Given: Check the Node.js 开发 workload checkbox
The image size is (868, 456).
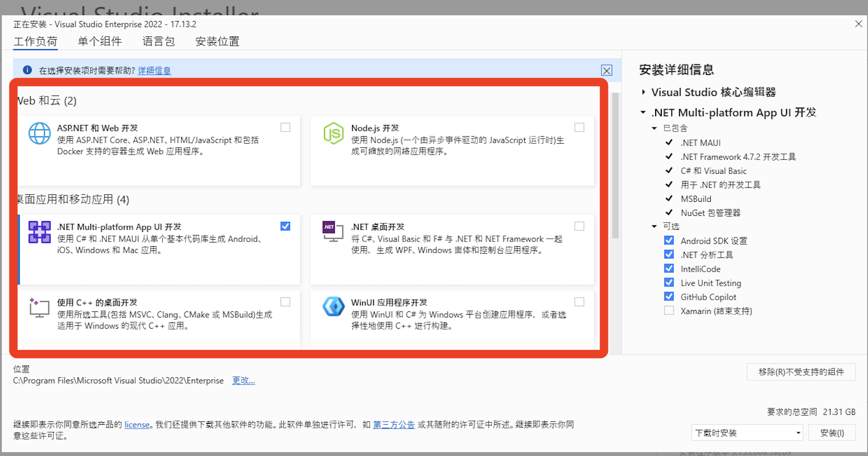Looking at the screenshot, I should coord(579,127).
